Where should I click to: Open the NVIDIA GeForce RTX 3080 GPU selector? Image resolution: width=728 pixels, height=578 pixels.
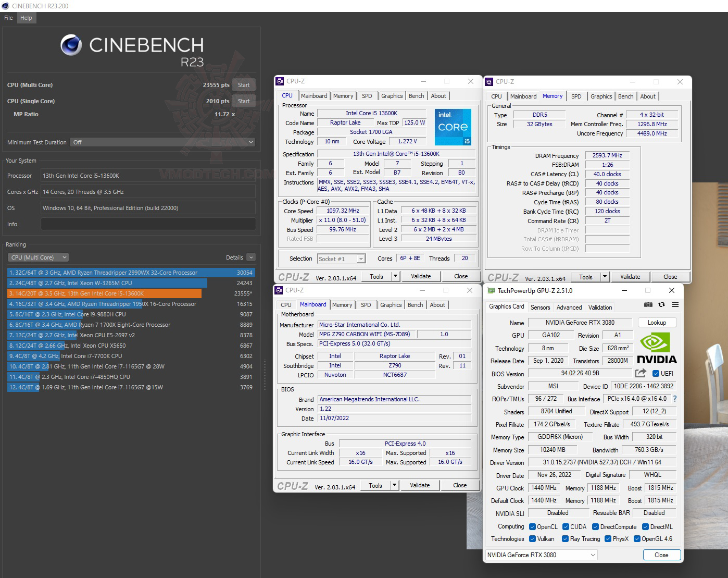pos(542,555)
